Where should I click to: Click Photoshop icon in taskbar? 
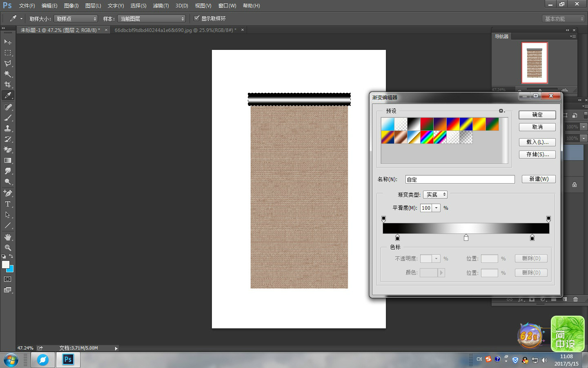point(68,360)
